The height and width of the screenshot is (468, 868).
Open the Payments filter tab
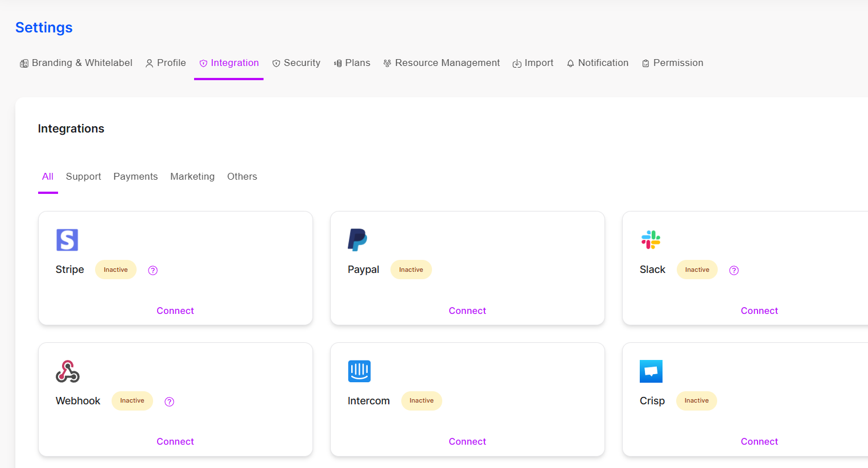135,176
